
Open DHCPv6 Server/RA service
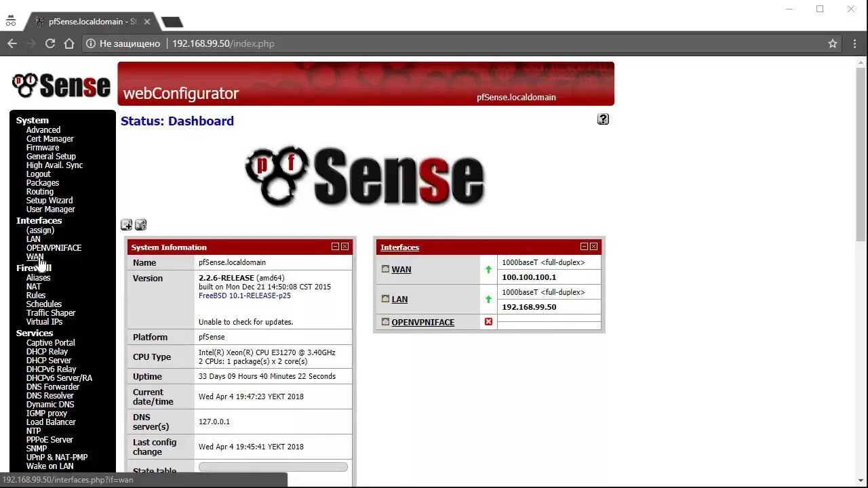click(x=59, y=378)
